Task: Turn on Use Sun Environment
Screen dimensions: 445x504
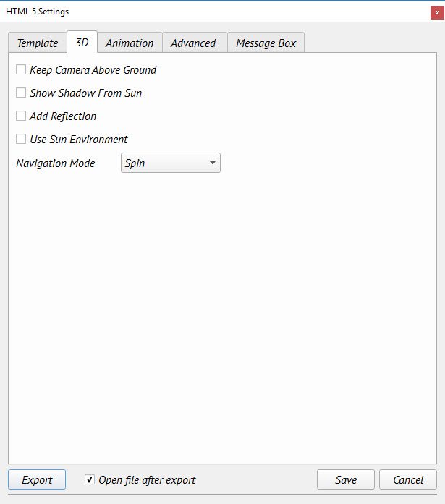Action: (21, 140)
